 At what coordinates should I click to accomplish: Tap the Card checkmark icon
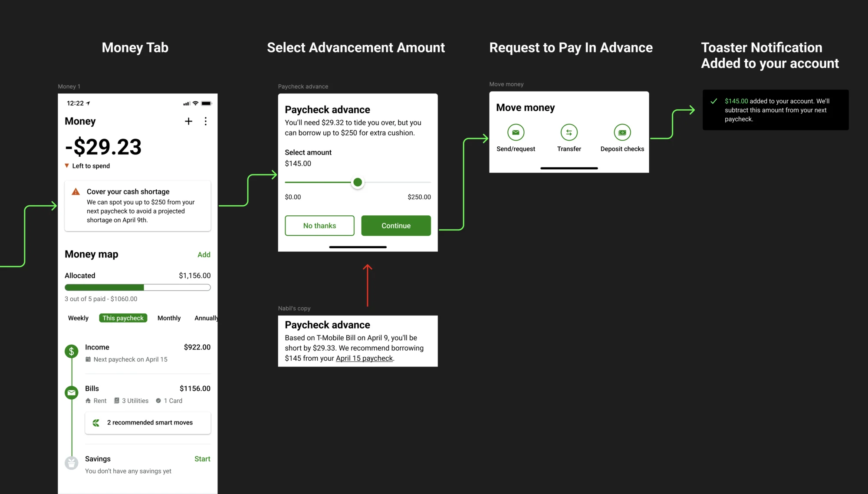(158, 401)
